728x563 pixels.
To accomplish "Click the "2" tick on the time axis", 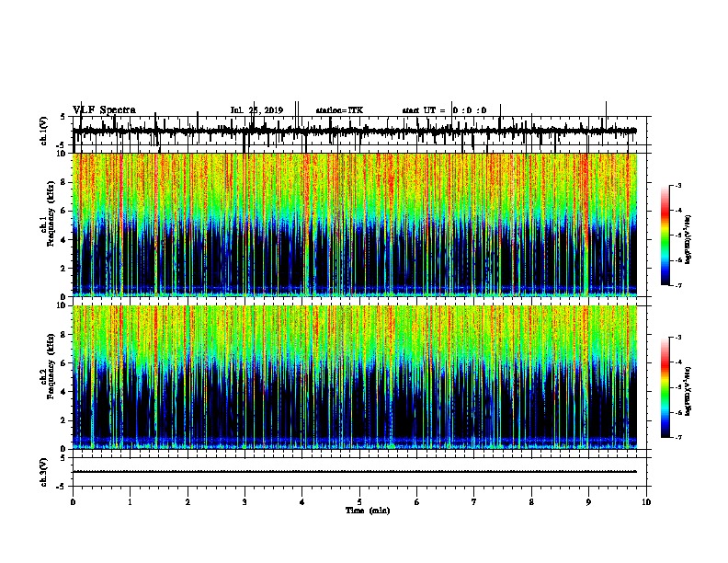I will pyautogui.click(x=188, y=502).
